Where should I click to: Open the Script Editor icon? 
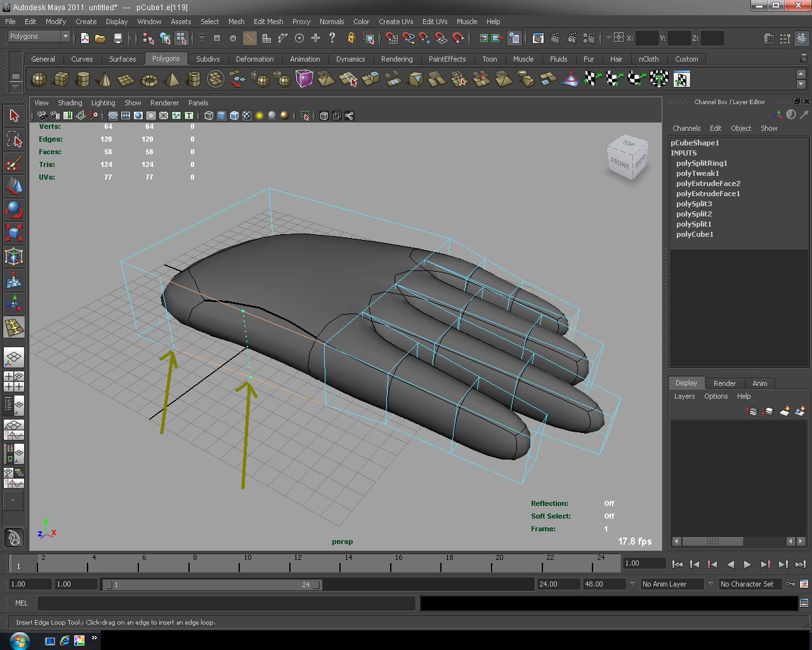coord(804,603)
